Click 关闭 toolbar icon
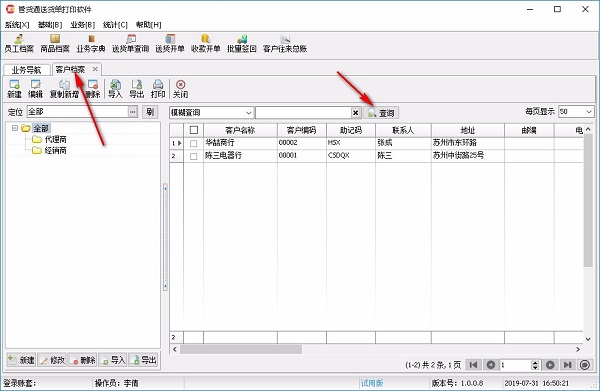This screenshot has width=600, height=391. (180, 89)
